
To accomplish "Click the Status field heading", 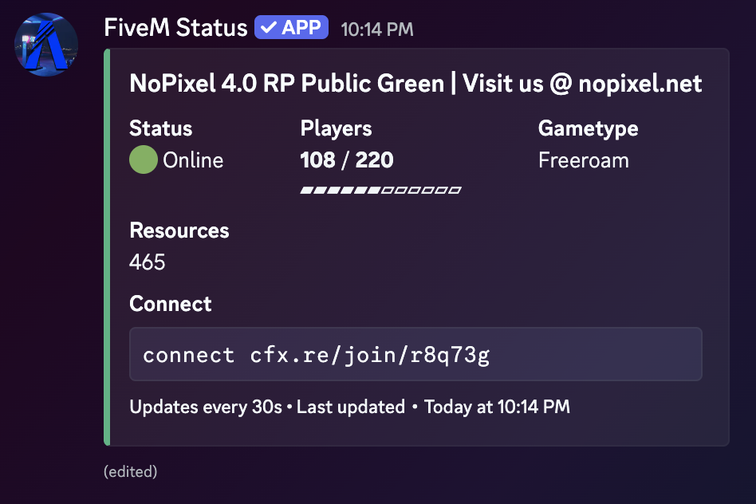I will pyautogui.click(x=161, y=128).
